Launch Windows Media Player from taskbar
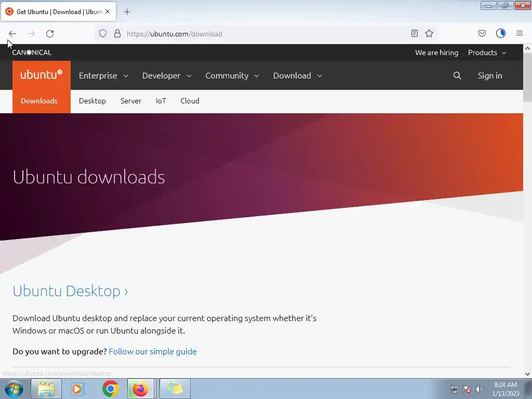The width and height of the screenshot is (532, 399). (x=78, y=389)
